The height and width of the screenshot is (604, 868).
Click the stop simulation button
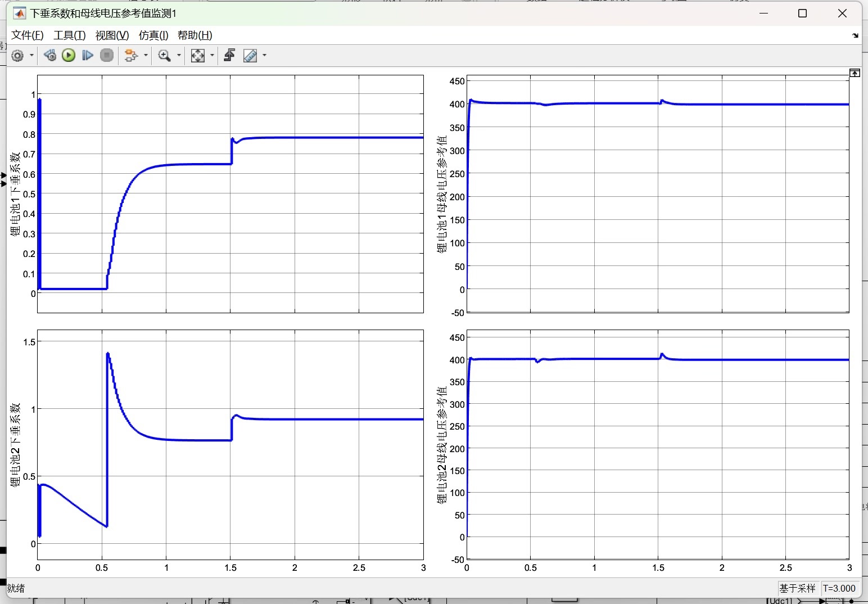[x=107, y=55]
